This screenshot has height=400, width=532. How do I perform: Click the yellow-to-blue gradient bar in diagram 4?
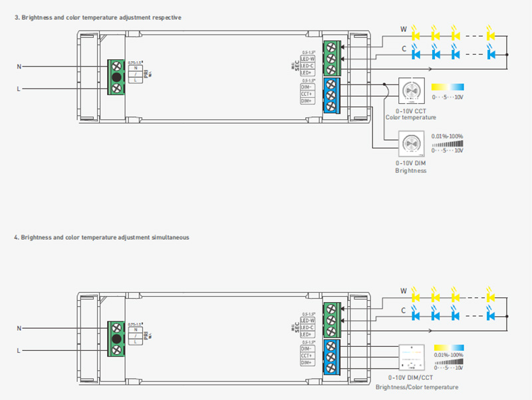tap(449, 347)
